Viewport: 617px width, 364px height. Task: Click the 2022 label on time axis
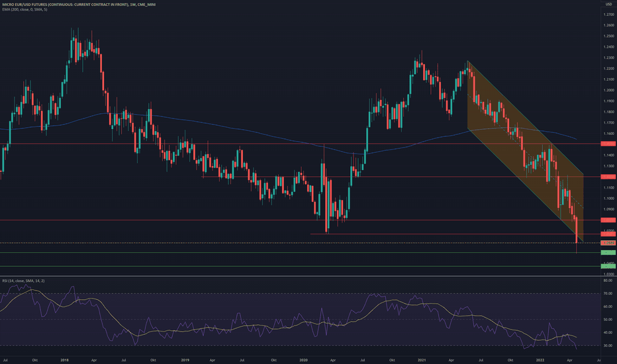(x=540, y=360)
